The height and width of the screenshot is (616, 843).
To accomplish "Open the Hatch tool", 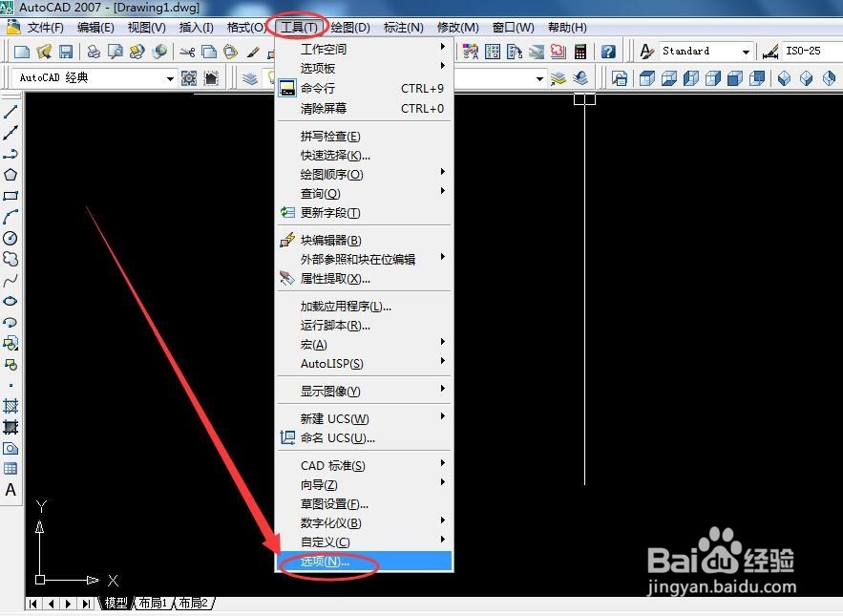I will (x=11, y=406).
